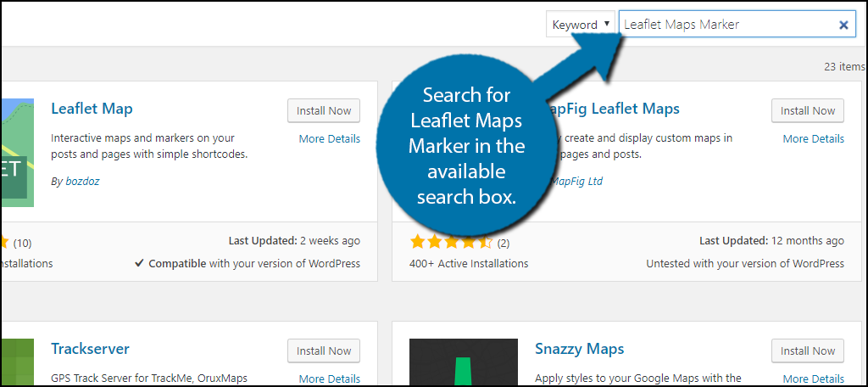
Task: Click the Leaflet Map description text
Action: pyautogui.click(x=149, y=146)
